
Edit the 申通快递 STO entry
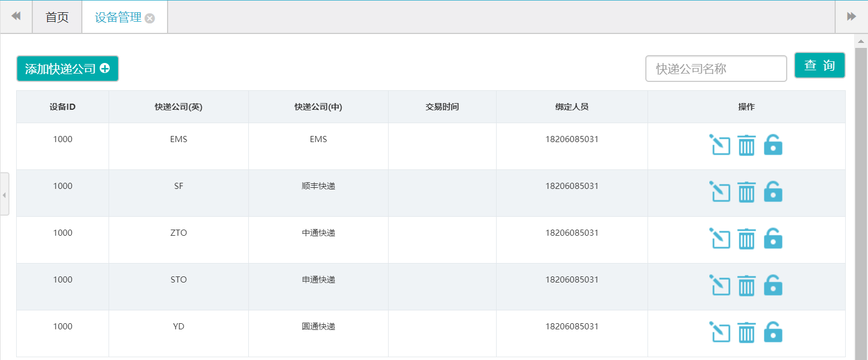(x=719, y=285)
